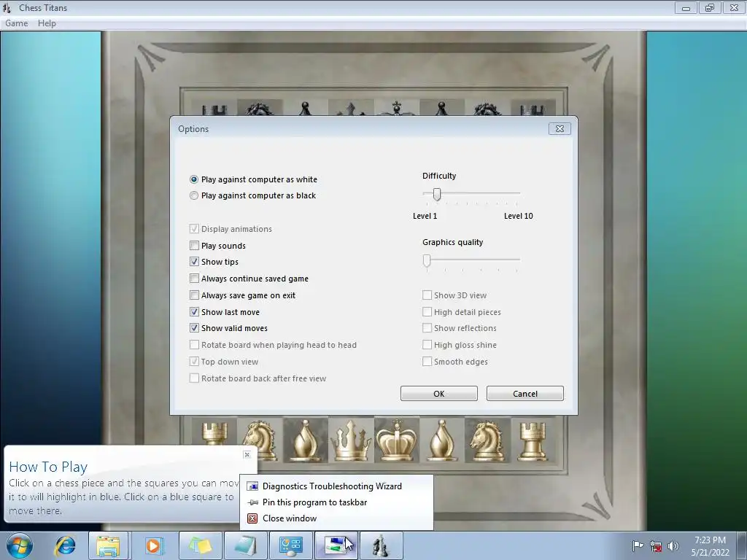Choose Pin this program to taskbar
This screenshot has width=747, height=560.
pos(336,502)
